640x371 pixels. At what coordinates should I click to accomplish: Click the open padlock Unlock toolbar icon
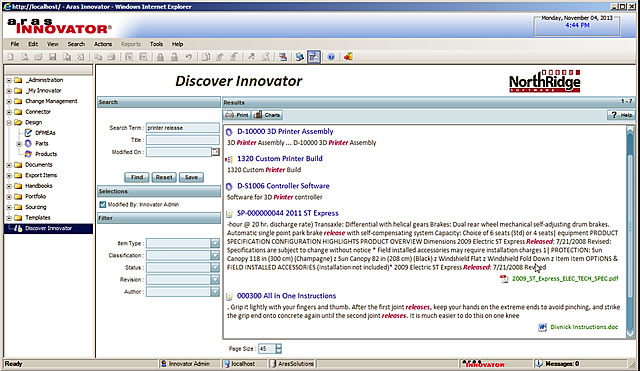coord(174,57)
